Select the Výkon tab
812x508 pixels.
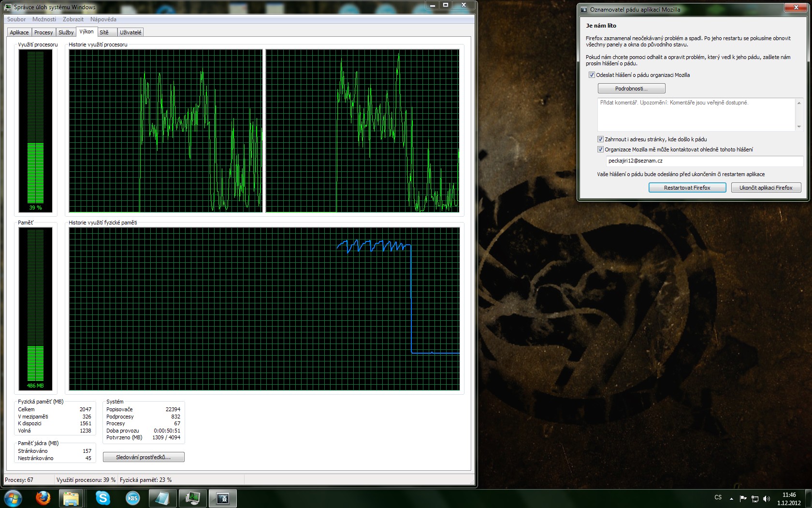coord(87,31)
